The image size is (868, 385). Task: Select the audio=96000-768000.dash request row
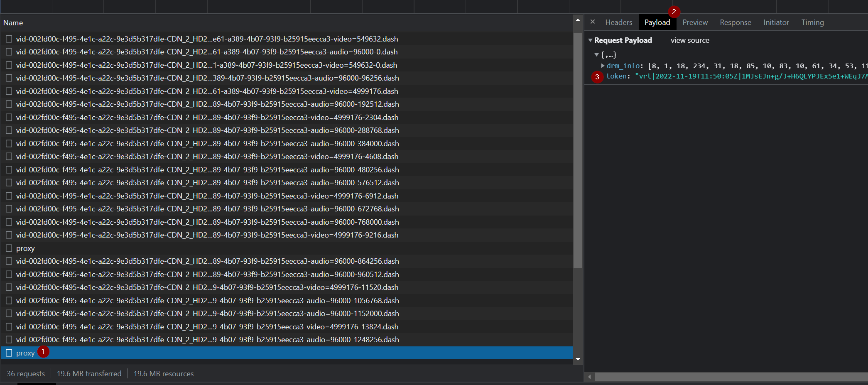pos(287,222)
